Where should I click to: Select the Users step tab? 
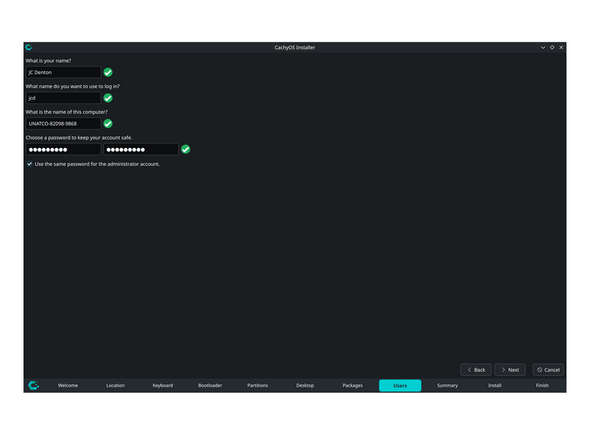click(x=400, y=385)
